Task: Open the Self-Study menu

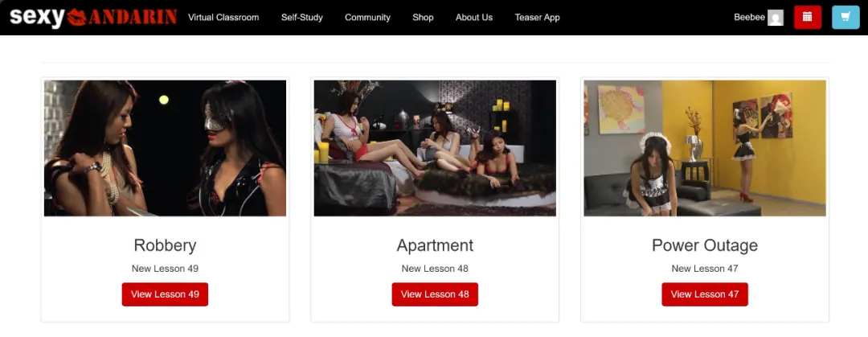Action: (x=301, y=17)
